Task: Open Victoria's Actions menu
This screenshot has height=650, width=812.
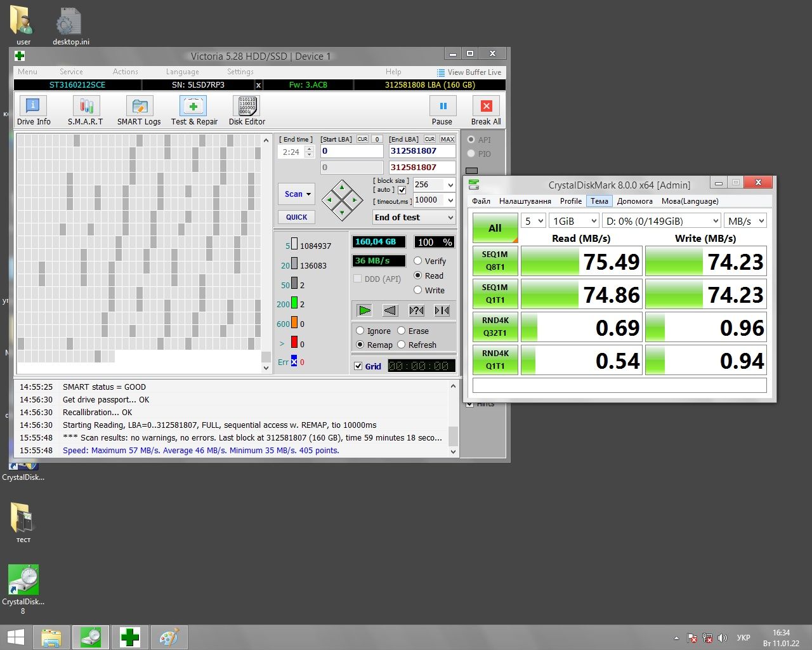Action: [x=125, y=72]
